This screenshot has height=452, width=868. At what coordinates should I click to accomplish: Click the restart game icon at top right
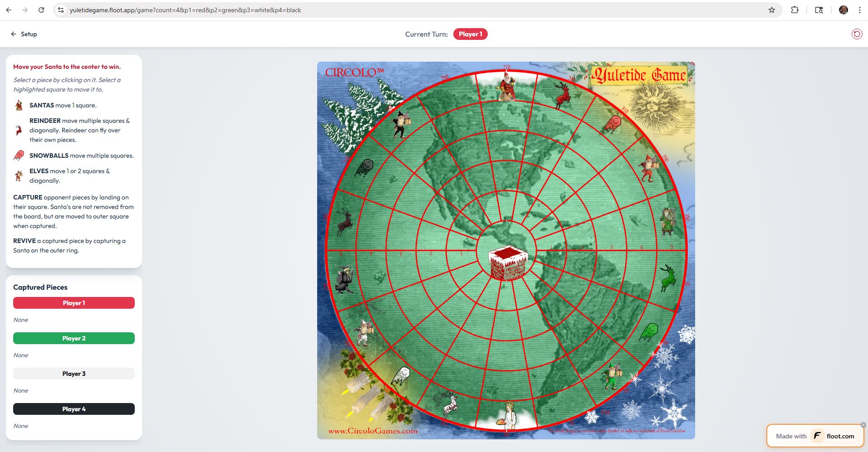click(857, 34)
